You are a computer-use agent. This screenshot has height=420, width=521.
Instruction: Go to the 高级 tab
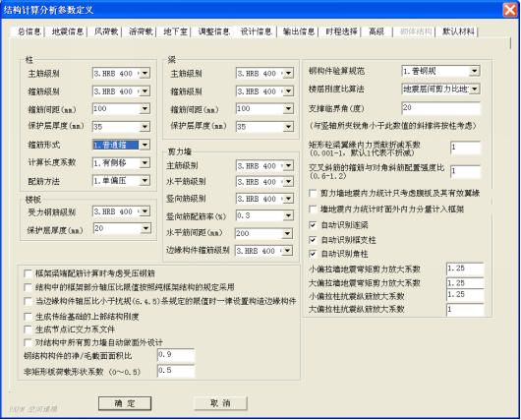[x=376, y=31]
